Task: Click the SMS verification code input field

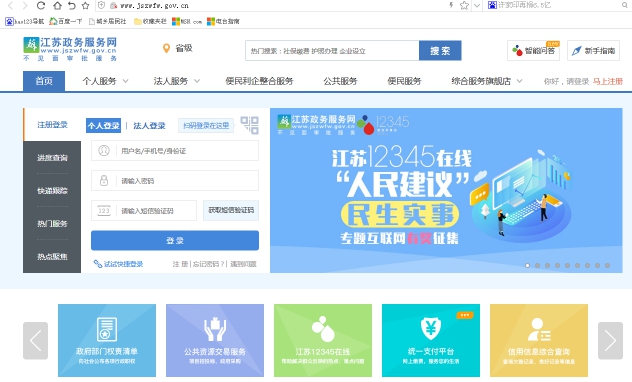Action: [144, 210]
